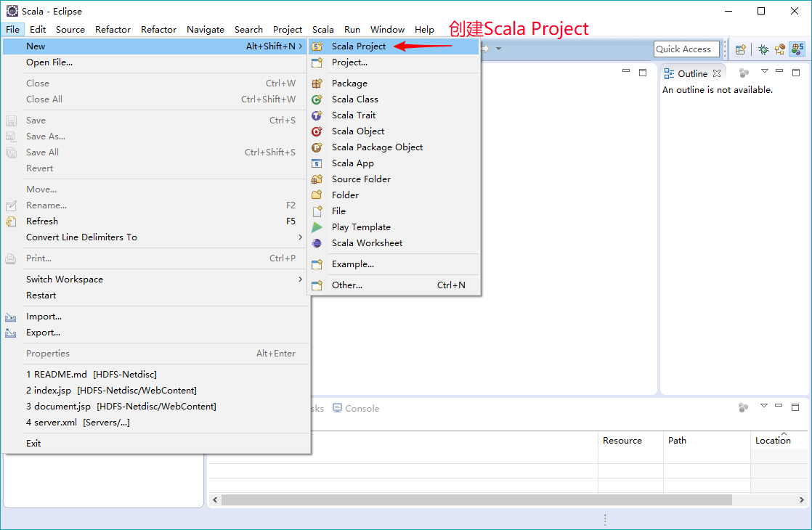
Task: Create a new Scala Class
Action: tap(394, 99)
